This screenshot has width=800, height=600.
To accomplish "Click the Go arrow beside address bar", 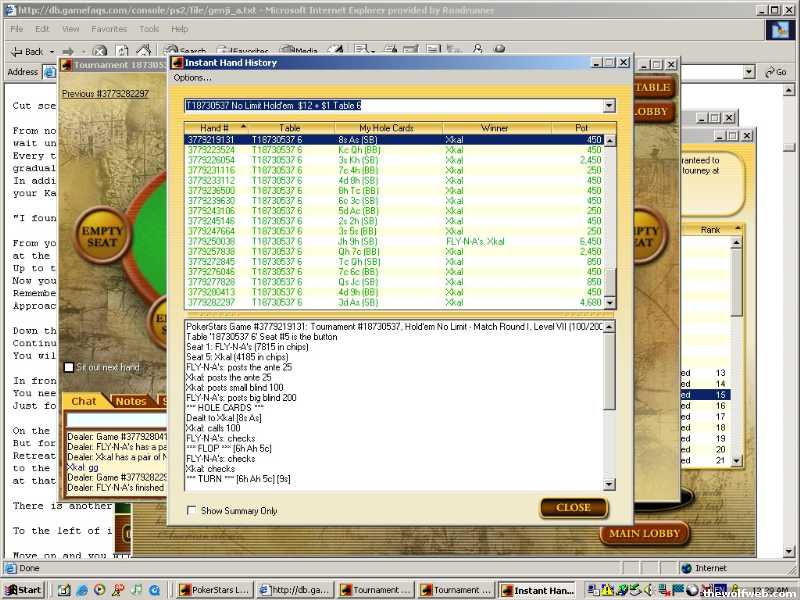I will point(775,72).
